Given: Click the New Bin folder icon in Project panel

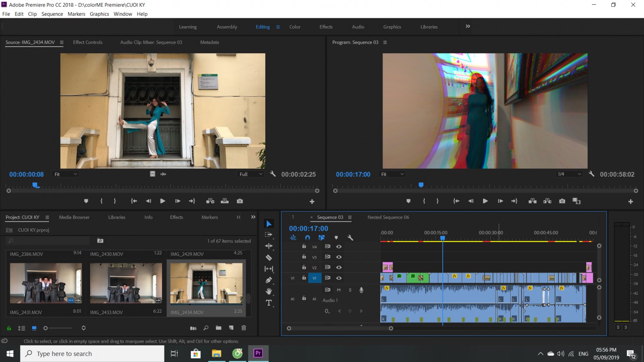Looking at the screenshot, I should pyautogui.click(x=219, y=328).
